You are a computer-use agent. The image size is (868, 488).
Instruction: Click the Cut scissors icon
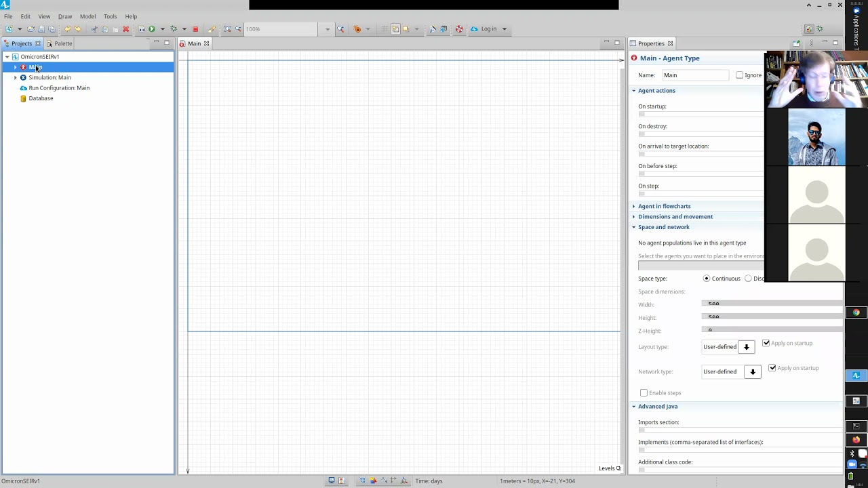[x=94, y=29]
